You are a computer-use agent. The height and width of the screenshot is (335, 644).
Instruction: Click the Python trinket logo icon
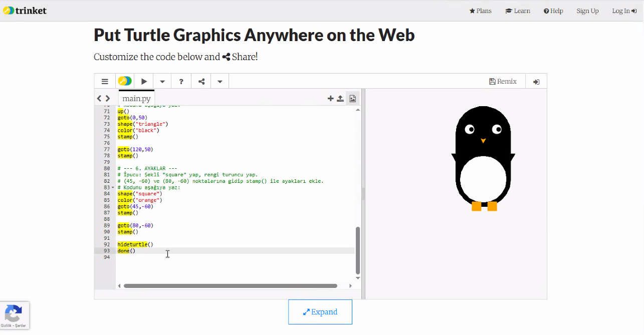point(125,81)
